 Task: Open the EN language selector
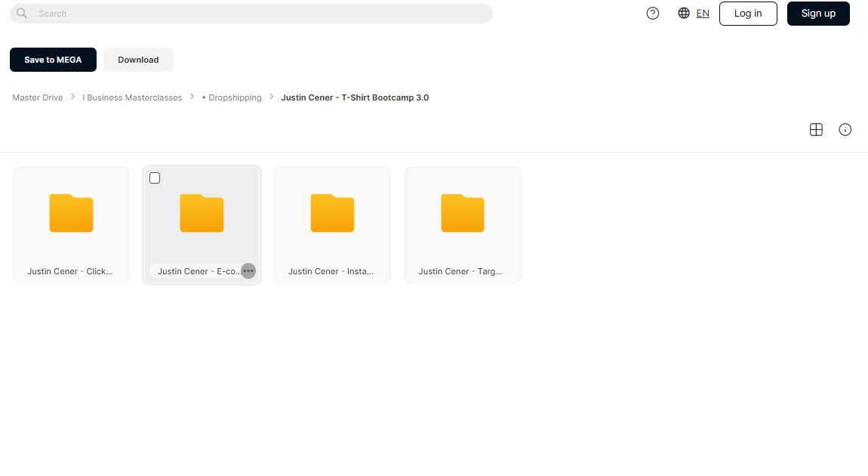point(703,14)
